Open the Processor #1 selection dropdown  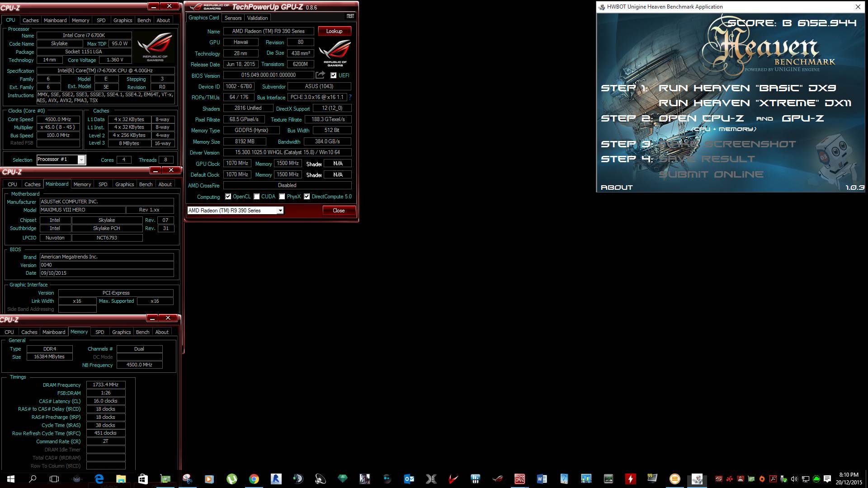pos(61,160)
